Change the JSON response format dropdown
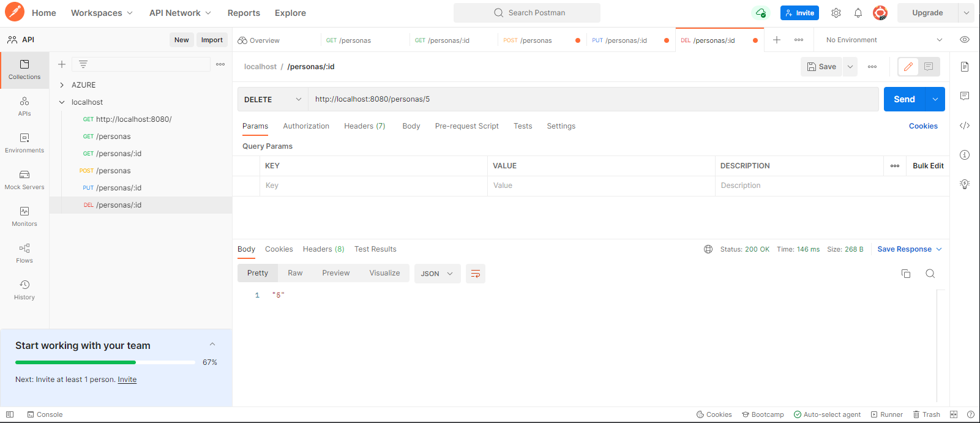This screenshot has width=980, height=423. (437, 274)
